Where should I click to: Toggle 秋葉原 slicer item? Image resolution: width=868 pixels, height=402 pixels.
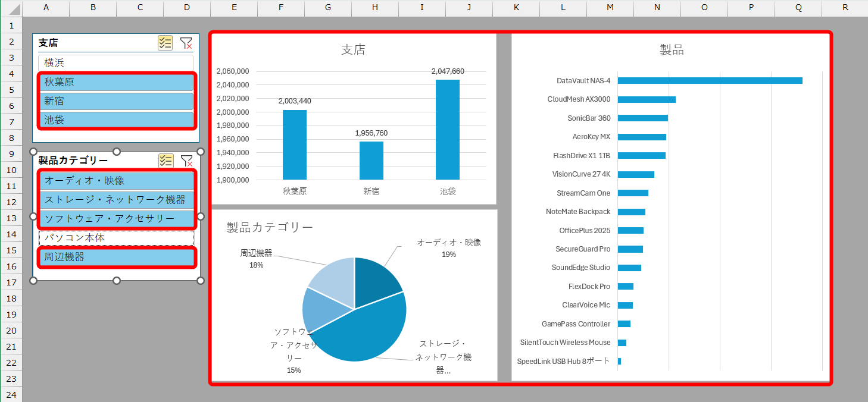tap(117, 82)
